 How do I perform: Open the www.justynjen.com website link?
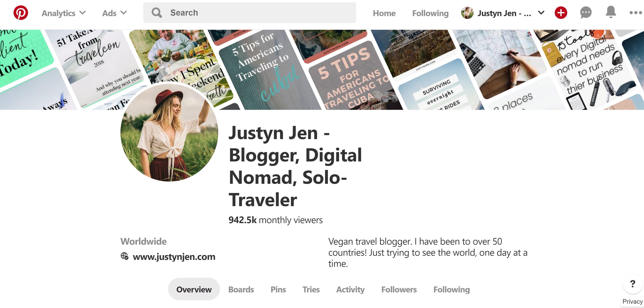pyautogui.click(x=174, y=257)
